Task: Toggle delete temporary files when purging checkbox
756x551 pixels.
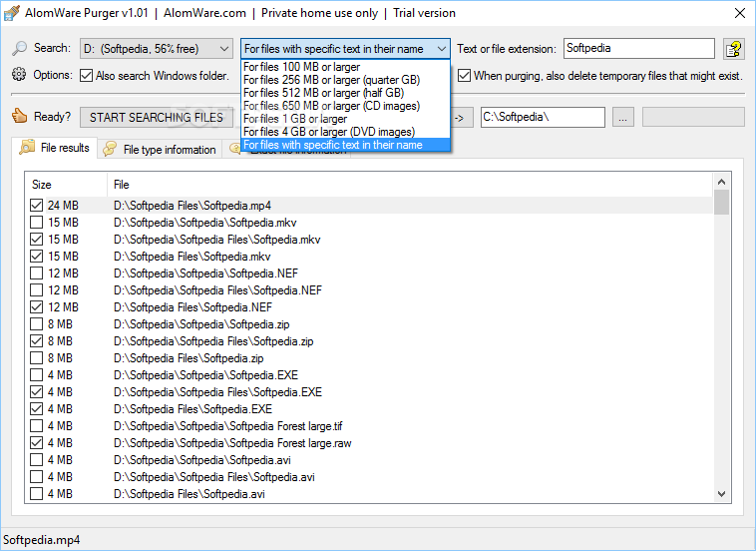Action: 465,75
